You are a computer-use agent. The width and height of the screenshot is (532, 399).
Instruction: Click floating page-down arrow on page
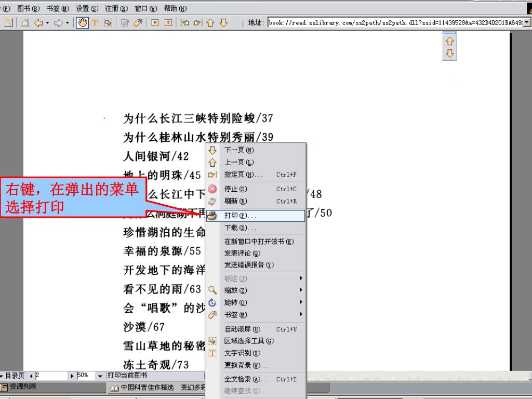(x=449, y=54)
